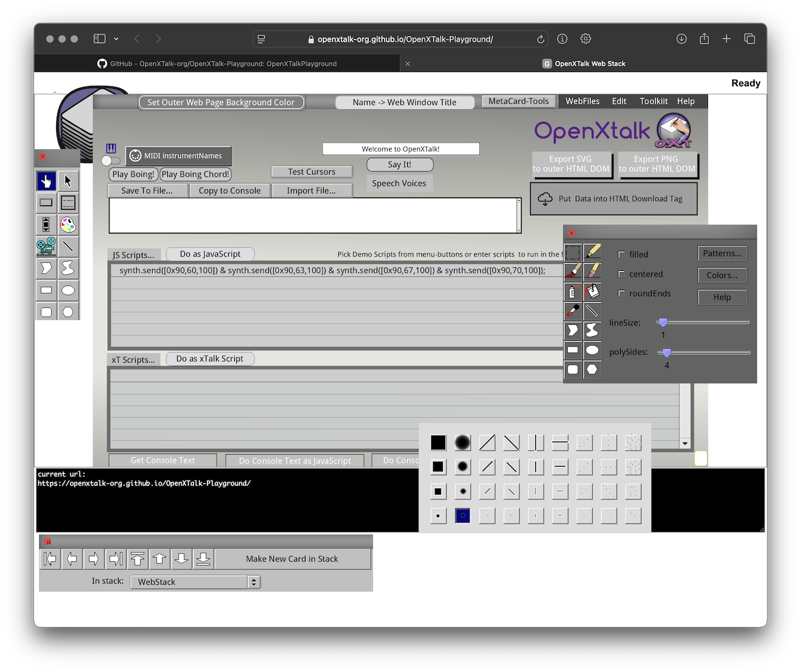Open the WebFiles menu
This screenshot has height=672, width=801.
(582, 101)
